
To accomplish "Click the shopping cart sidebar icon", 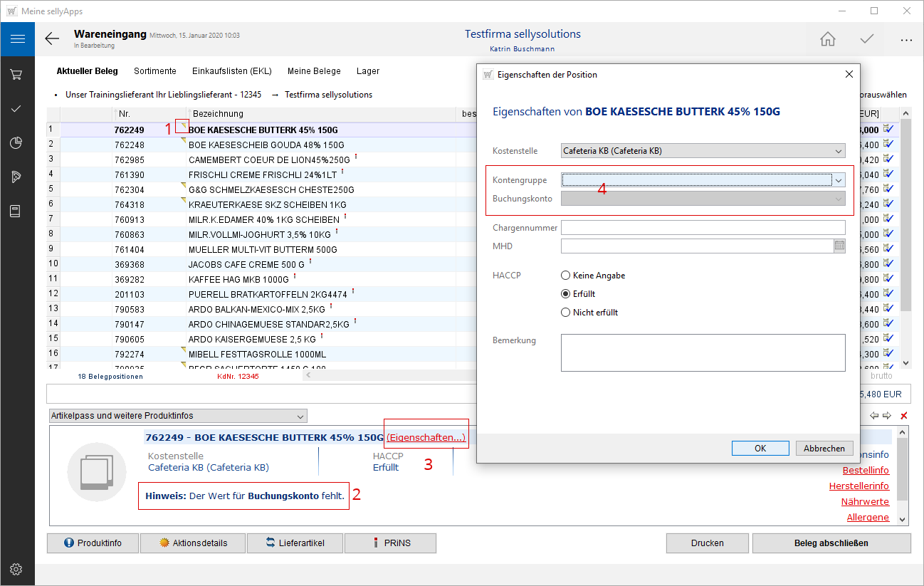I will click(x=16, y=74).
